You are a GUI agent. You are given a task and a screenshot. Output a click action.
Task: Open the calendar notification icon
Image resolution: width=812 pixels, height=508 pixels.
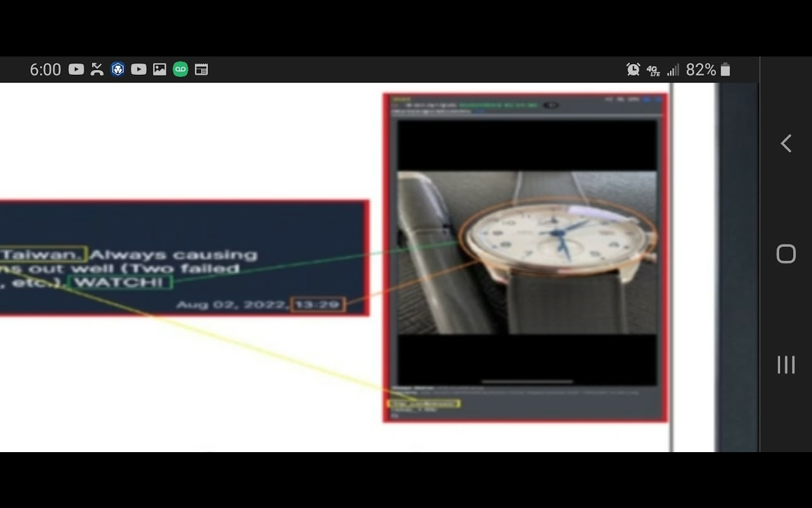[201, 69]
